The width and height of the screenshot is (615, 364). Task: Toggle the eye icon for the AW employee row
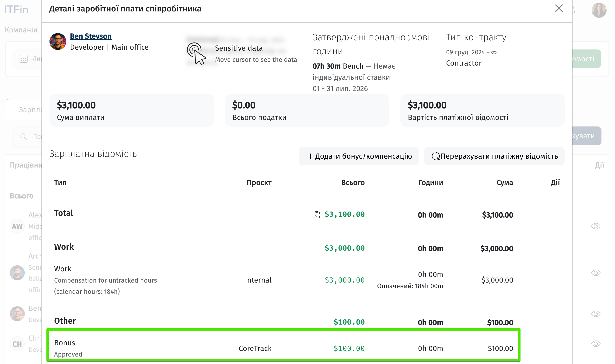tap(595, 226)
